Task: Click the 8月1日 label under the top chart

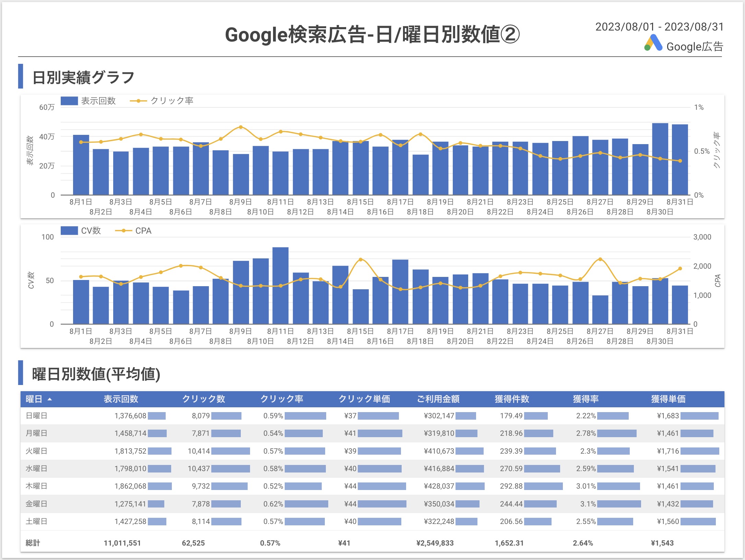Action: click(81, 202)
